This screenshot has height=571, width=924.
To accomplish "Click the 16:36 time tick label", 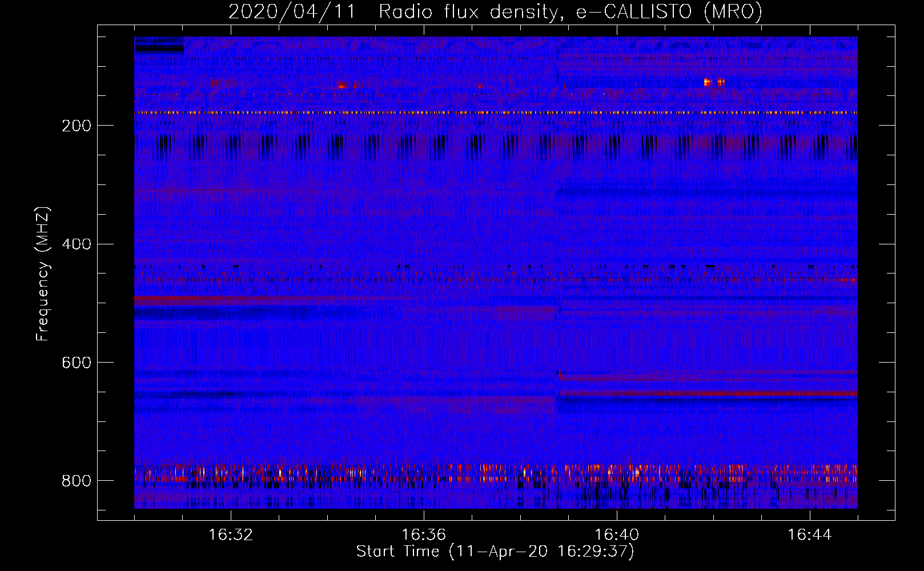I will coord(424,535).
